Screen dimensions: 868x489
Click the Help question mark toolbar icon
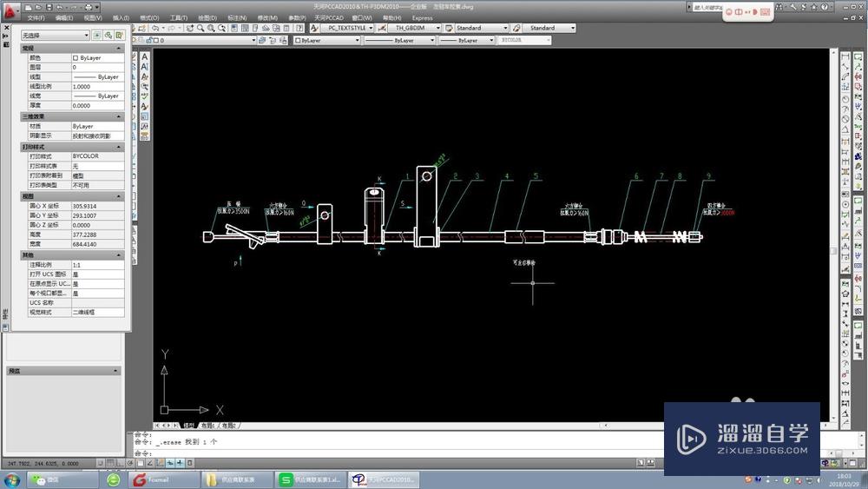coord(299,29)
